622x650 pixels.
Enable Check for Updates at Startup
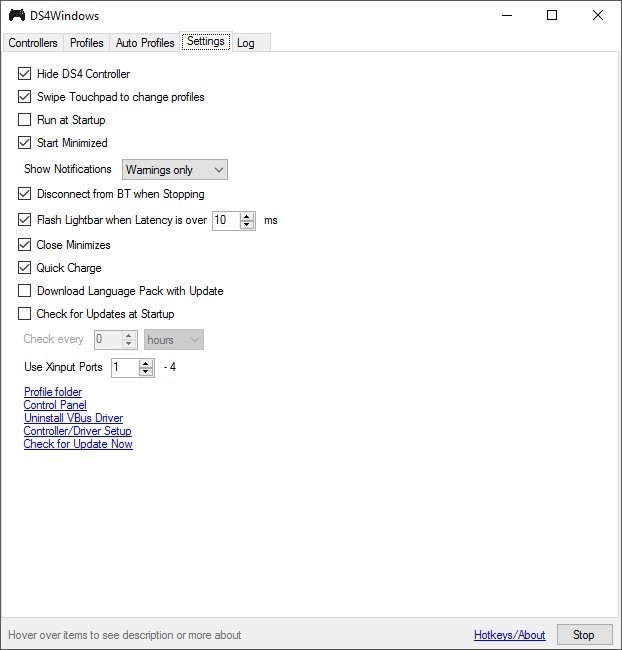pyautogui.click(x=24, y=314)
